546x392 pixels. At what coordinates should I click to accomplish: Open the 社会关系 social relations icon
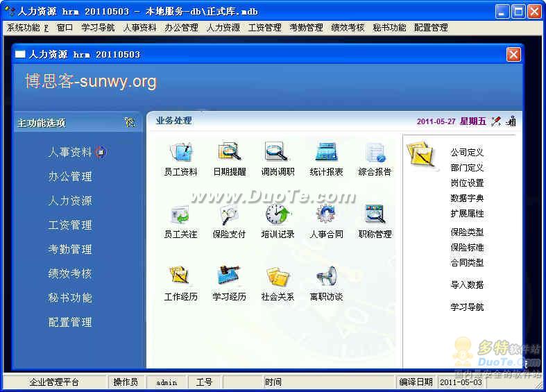pyautogui.click(x=278, y=276)
